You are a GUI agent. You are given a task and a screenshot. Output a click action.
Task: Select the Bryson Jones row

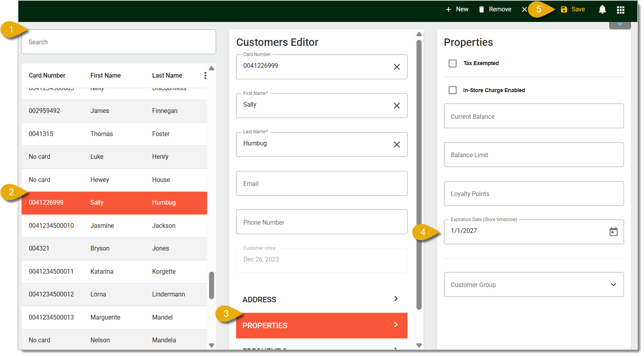[x=114, y=249]
